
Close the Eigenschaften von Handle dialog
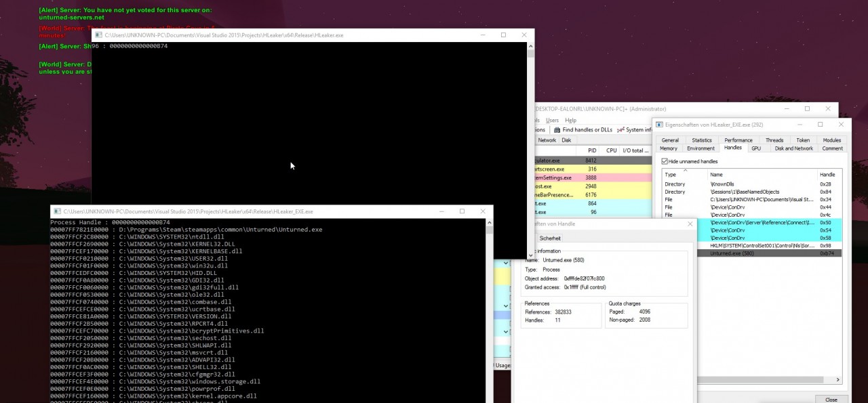[x=690, y=224]
